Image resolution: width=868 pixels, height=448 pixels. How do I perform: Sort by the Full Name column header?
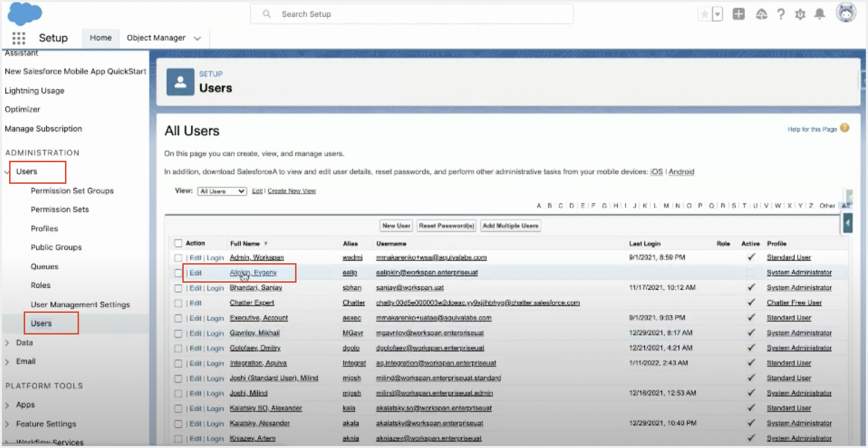click(245, 243)
